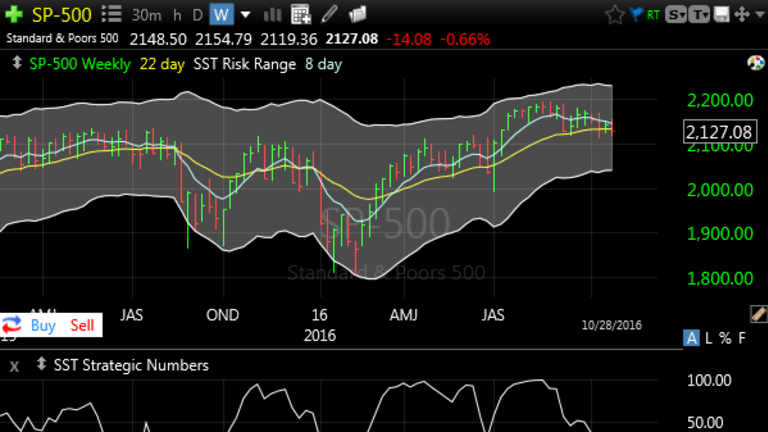
Task: Click the 2119.36 low price value
Action: click(x=288, y=39)
